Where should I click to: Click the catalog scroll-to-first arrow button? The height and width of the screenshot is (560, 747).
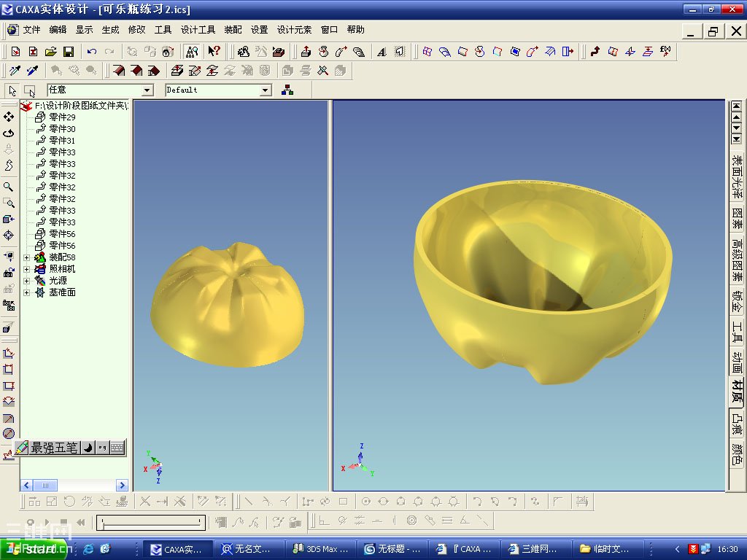point(737,105)
